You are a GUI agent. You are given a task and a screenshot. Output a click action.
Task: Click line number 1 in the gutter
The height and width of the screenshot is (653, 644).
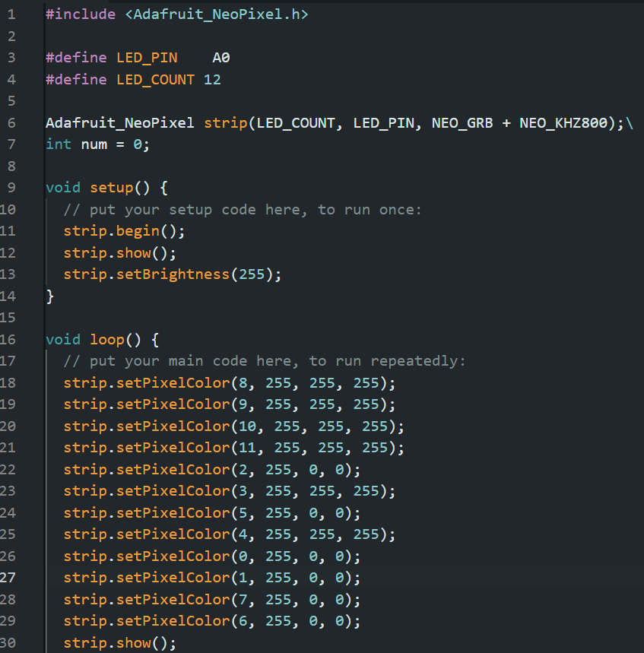click(11, 14)
